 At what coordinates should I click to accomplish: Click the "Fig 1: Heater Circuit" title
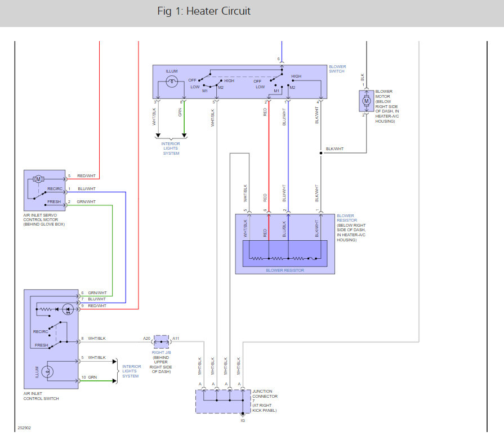(204, 11)
